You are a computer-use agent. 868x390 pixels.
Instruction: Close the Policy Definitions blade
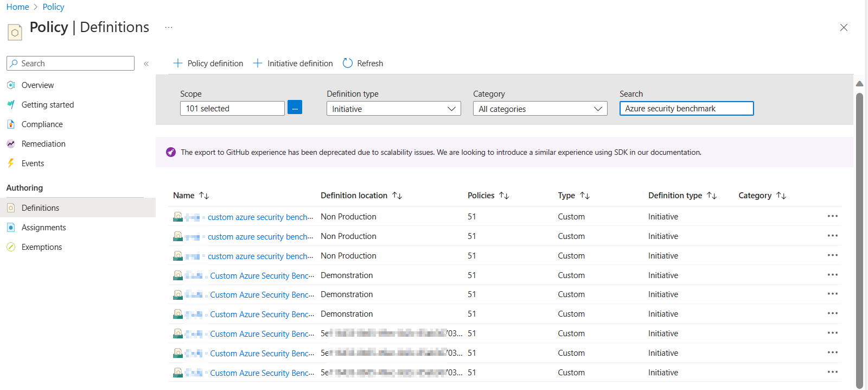point(844,27)
